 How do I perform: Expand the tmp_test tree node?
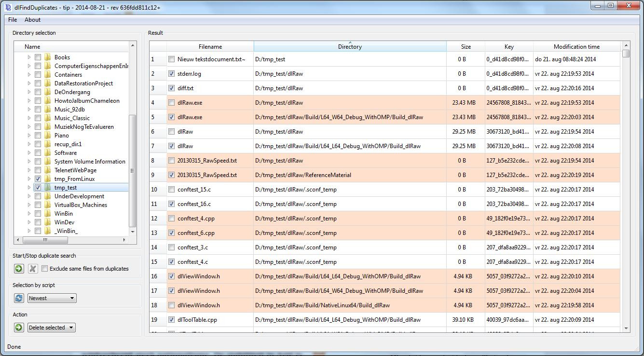(29, 188)
